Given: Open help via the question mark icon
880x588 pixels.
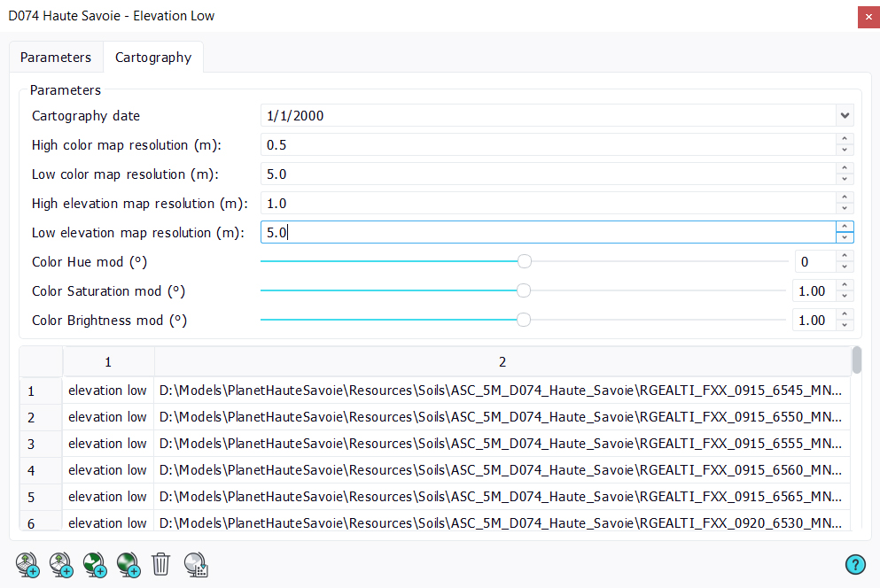Looking at the screenshot, I should (855, 564).
